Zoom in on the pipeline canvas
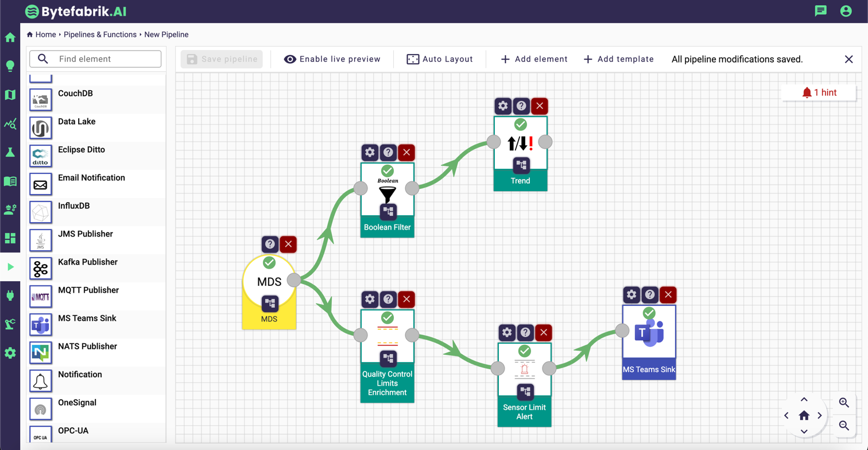 (x=844, y=402)
